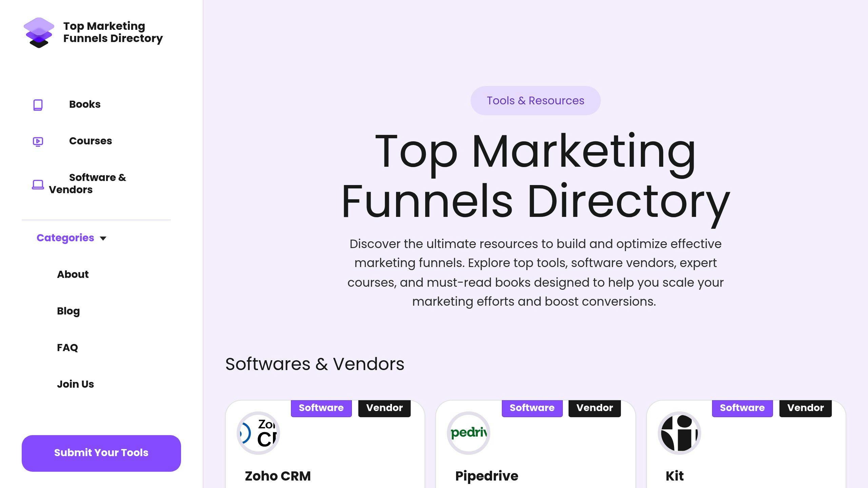The image size is (868, 488).
Task: Click the Books sidebar icon
Action: 38,105
